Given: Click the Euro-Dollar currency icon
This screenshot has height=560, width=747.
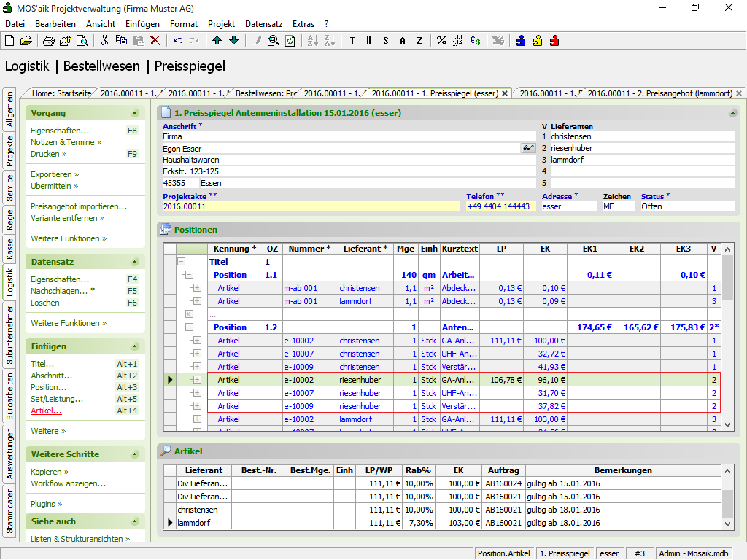Looking at the screenshot, I should pos(476,41).
